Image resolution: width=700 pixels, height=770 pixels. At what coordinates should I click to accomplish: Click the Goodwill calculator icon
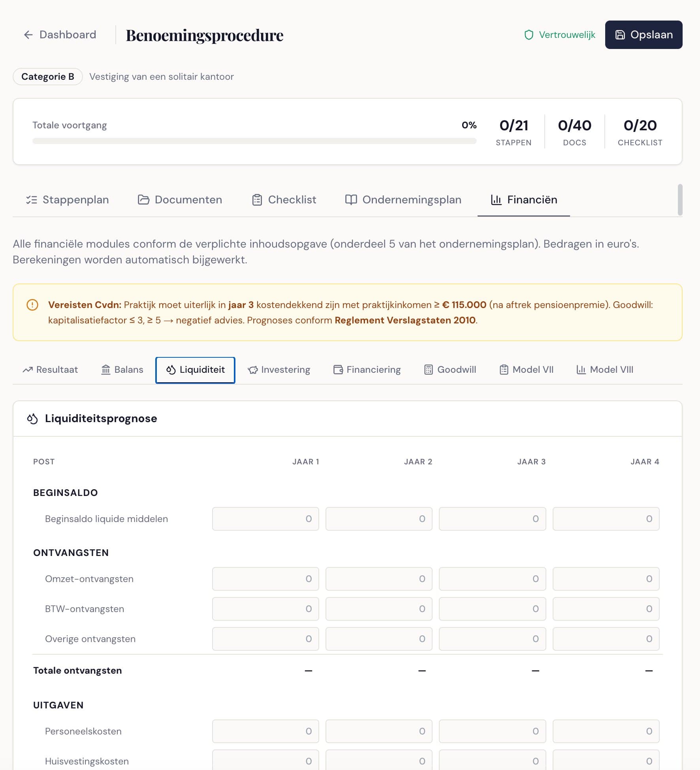pyautogui.click(x=428, y=370)
